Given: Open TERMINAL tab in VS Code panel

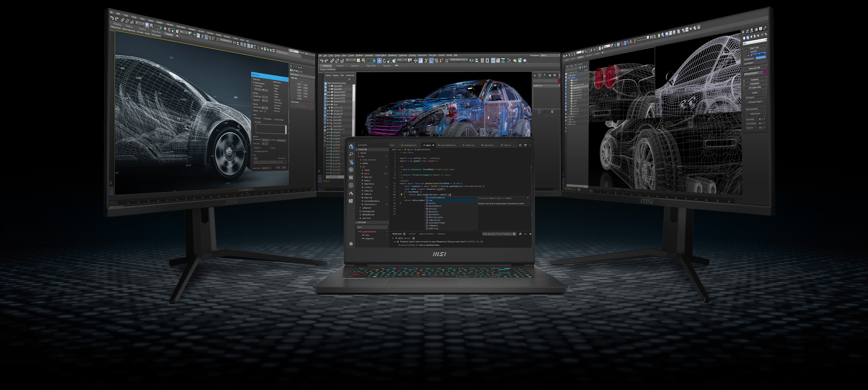Looking at the screenshot, I should [441, 234].
